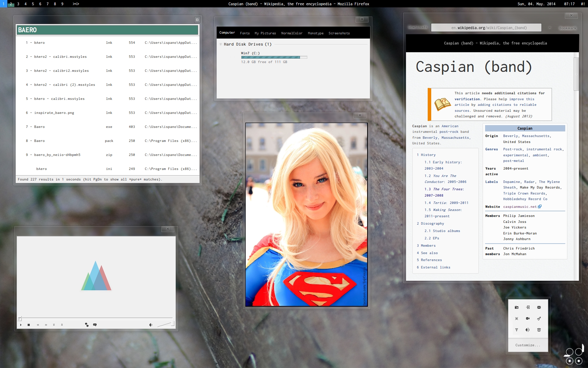588x368 pixels.
Task: Open the Triple Crown Records link
Action: [x=524, y=193]
